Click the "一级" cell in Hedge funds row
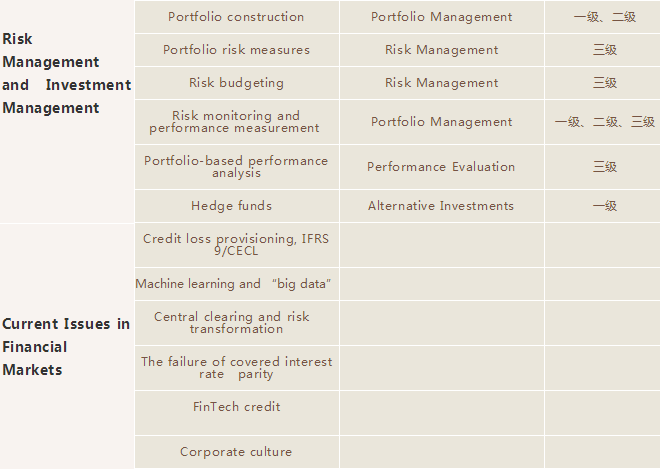The image size is (660, 475). 604,206
